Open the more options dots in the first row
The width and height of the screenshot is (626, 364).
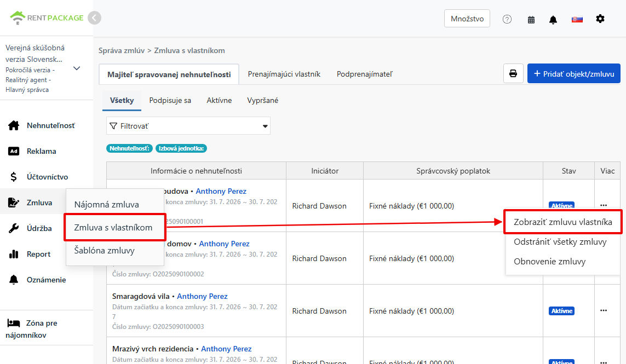click(x=603, y=205)
